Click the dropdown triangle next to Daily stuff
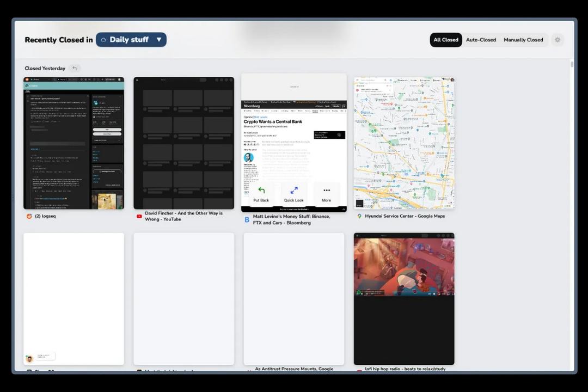Image resolution: width=588 pixels, height=392 pixels. click(159, 40)
